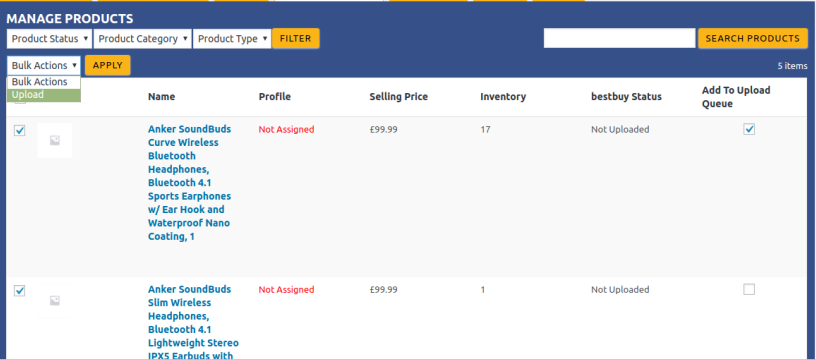This screenshot has height=360, width=816.
Task: Click £99.99 price of SoundBuds Slim
Action: 384,290
